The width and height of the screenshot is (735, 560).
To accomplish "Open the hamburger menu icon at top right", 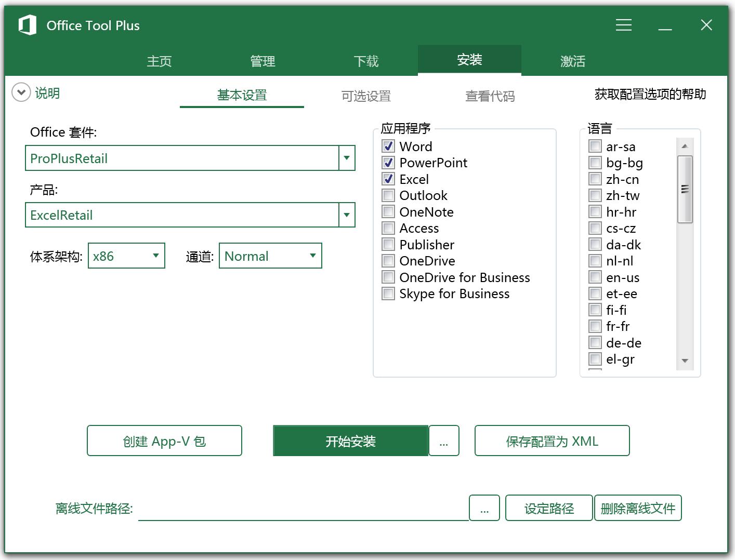I will click(623, 25).
